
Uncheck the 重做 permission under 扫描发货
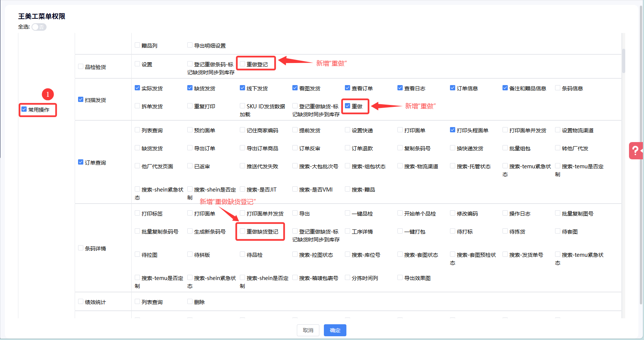point(348,106)
